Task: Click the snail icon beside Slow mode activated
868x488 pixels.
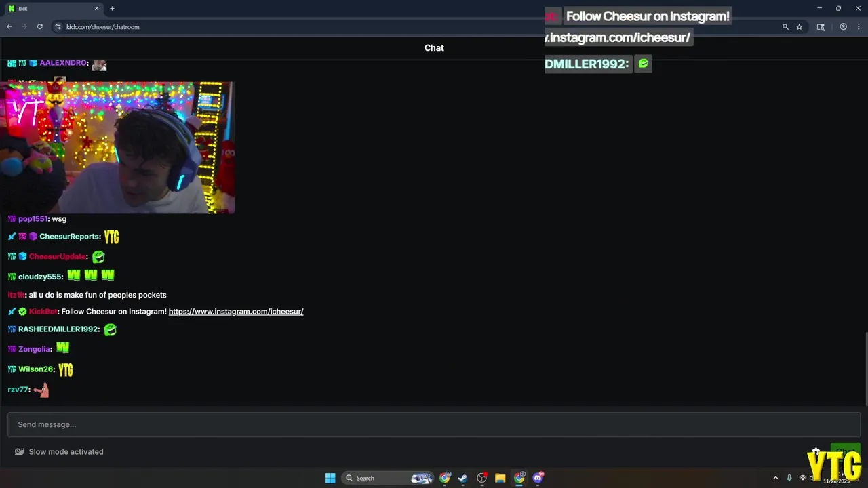Action: (20, 452)
